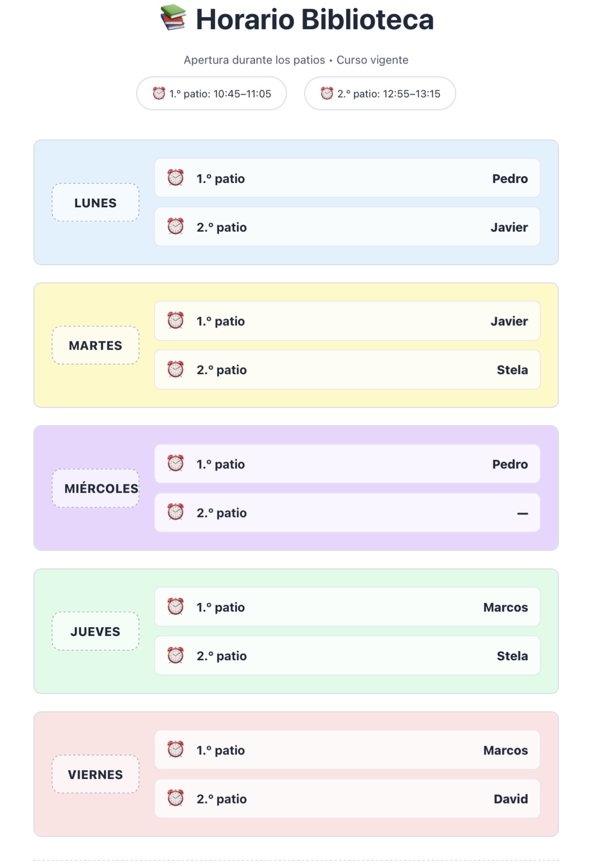Click the empty dash in Wednesday's 2.º patio
This screenshot has width=598, height=868.
click(522, 513)
